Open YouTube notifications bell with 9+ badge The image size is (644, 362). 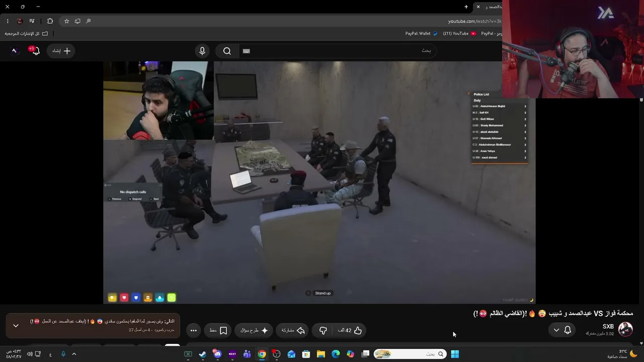35,51
